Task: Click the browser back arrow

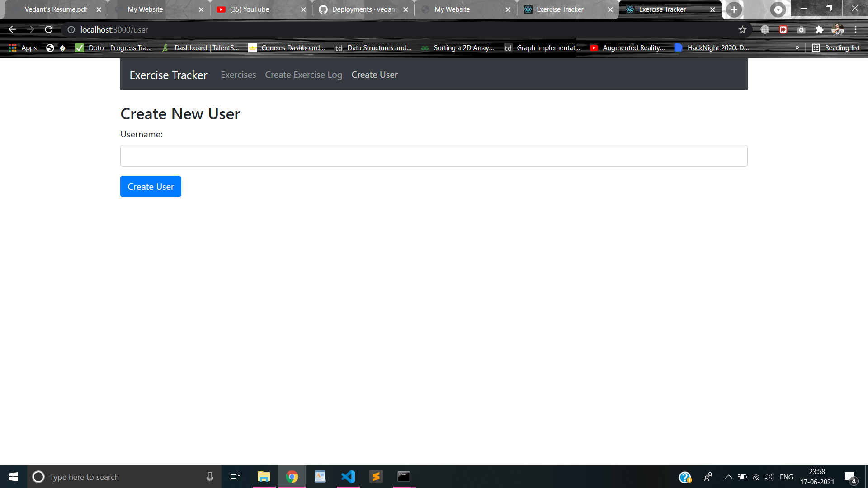Action: point(12,30)
